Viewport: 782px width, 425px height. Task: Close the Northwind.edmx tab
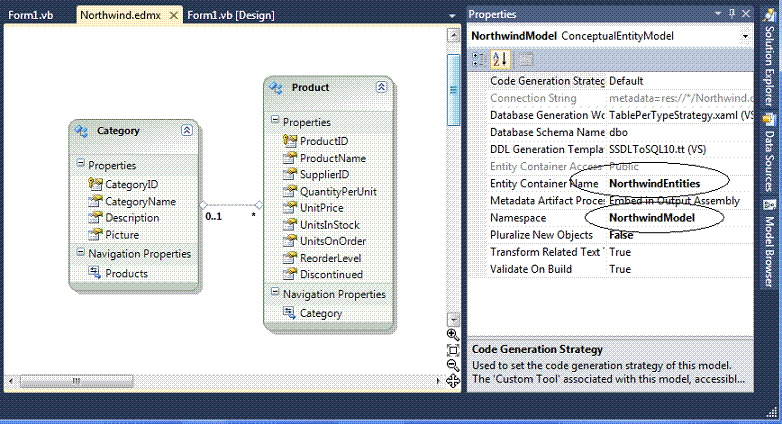click(x=174, y=15)
